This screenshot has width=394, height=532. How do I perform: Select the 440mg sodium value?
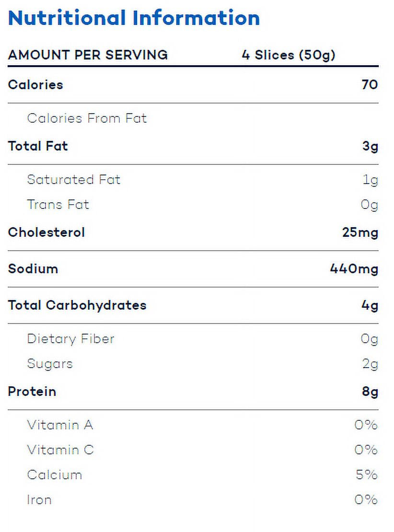coord(354,269)
